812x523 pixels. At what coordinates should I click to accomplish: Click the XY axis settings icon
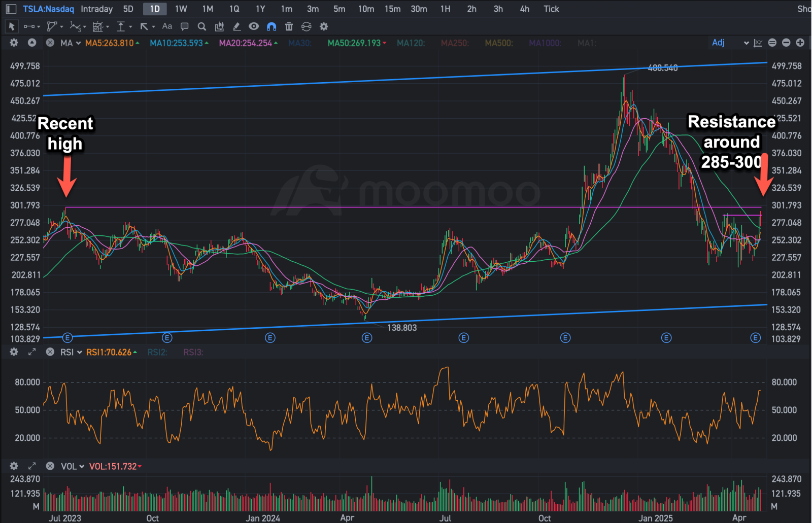tap(758, 43)
